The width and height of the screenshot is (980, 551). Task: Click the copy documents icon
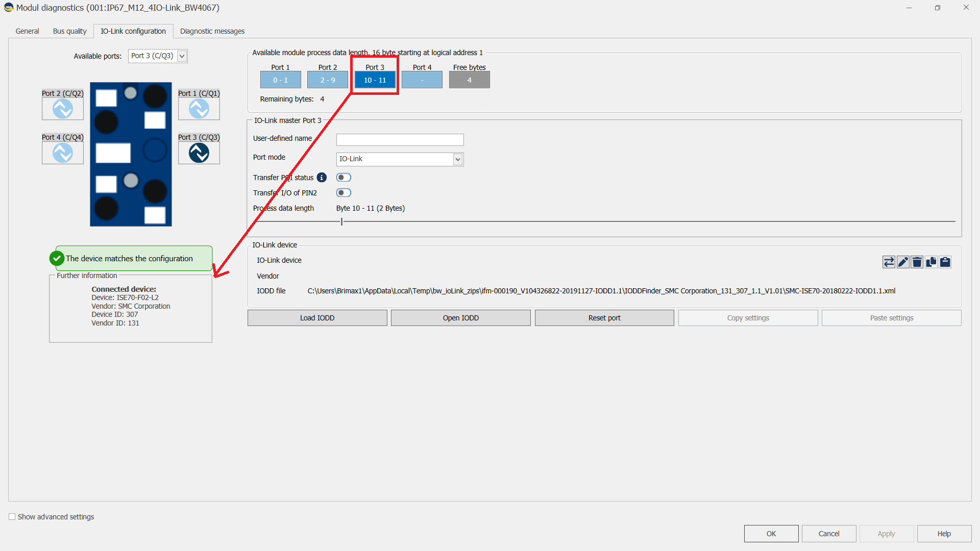point(931,262)
